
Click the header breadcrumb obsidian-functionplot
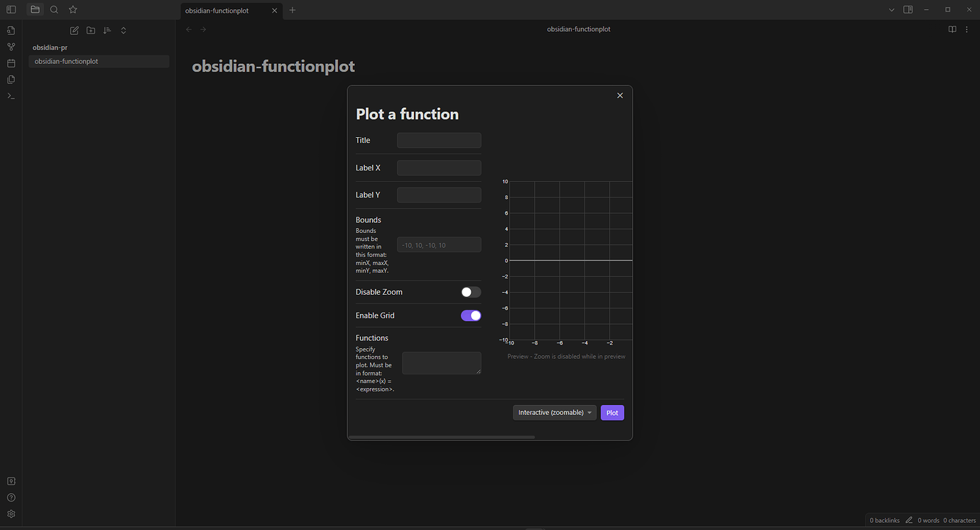[578, 29]
